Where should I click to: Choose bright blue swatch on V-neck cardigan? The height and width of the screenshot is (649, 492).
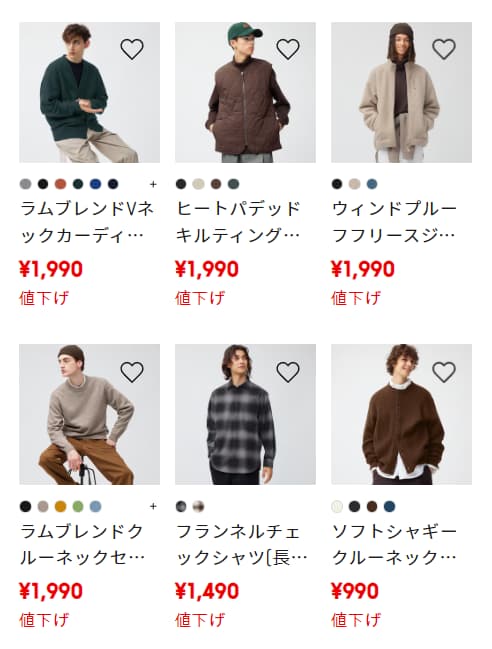click(96, 184)
